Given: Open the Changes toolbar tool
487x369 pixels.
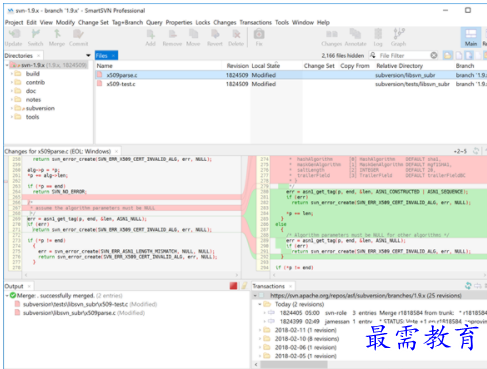Looking at the screenshot, I should tap(331, 38).
